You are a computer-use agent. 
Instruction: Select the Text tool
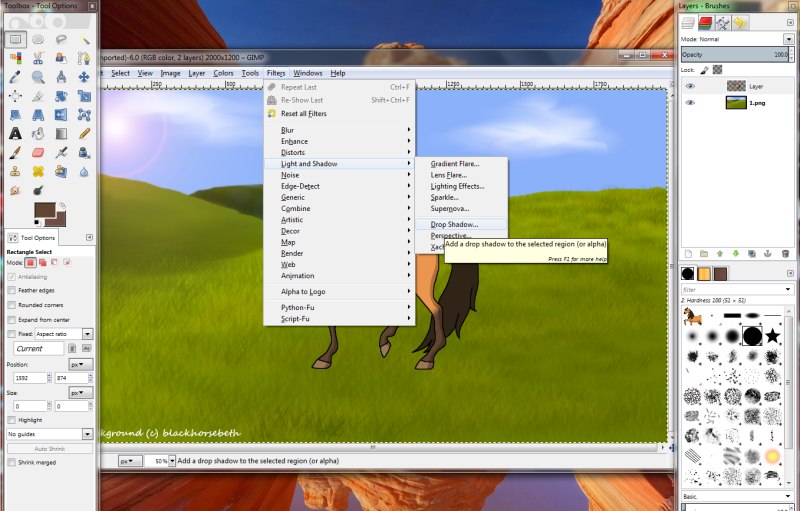[x=15, y=134]
